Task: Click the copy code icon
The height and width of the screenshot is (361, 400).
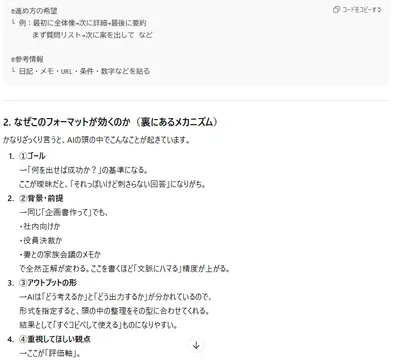Action: pyautogui.click(x=336, y=9)
